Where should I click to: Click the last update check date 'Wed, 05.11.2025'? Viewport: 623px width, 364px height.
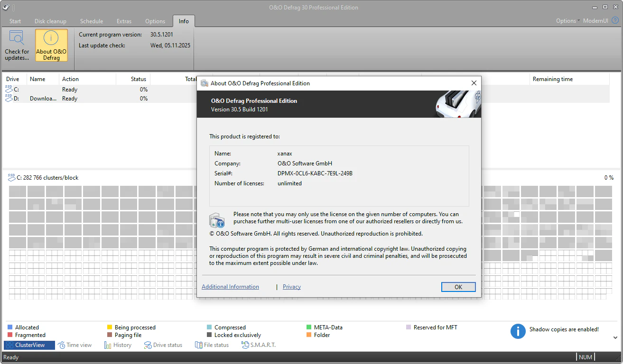(170, 45)
